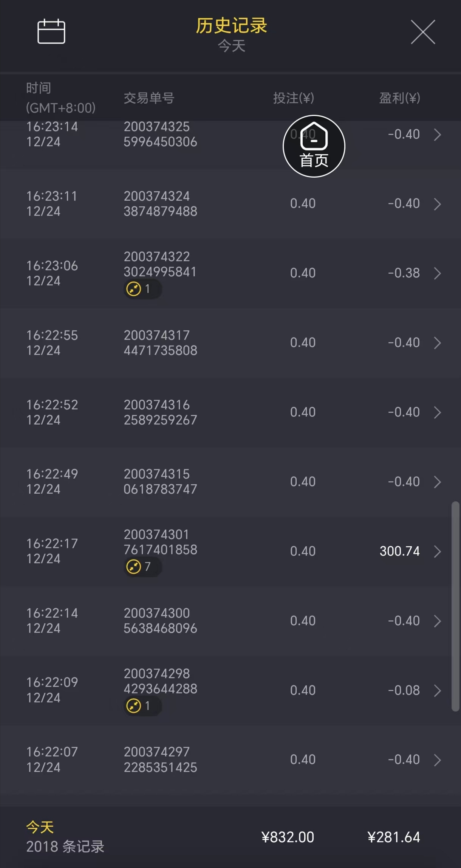Expand the 16:22:55 record chevron

coord(438,343)
